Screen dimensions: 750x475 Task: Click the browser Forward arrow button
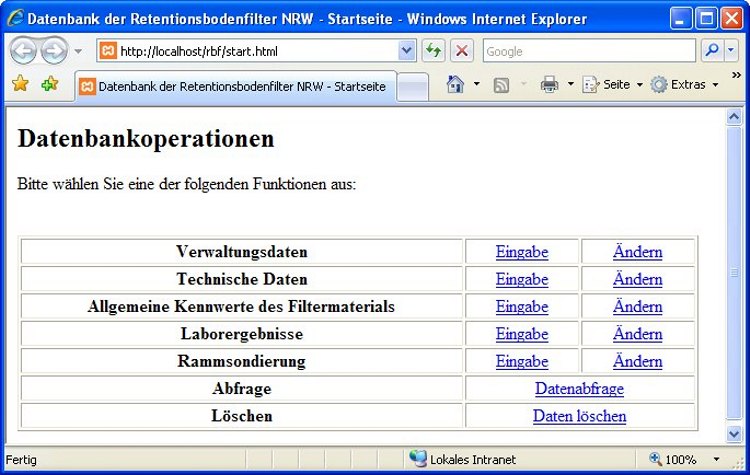tap(53, 51)
